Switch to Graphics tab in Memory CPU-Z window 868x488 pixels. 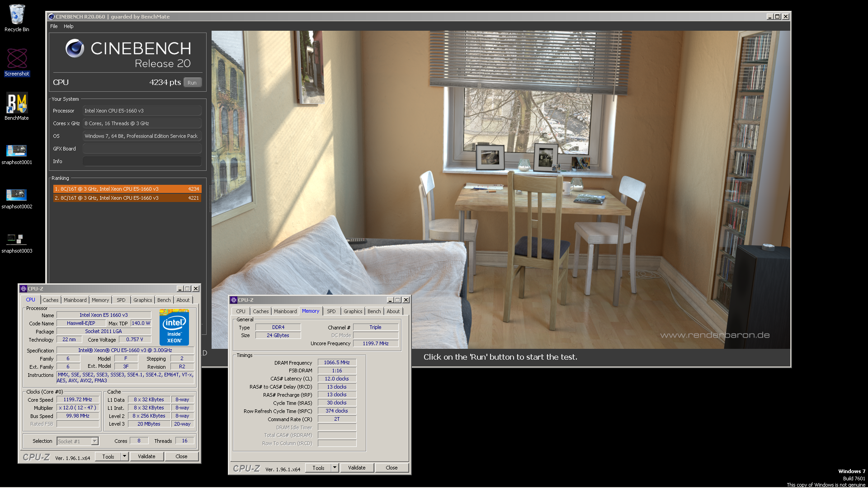(x=353, y=311)
